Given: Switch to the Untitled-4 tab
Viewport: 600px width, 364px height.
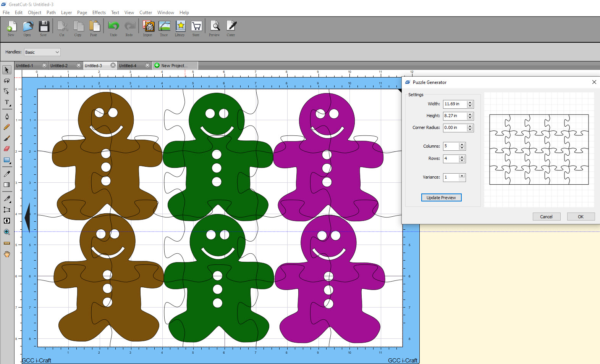Looking at the screenshot, I should point(128,66).
